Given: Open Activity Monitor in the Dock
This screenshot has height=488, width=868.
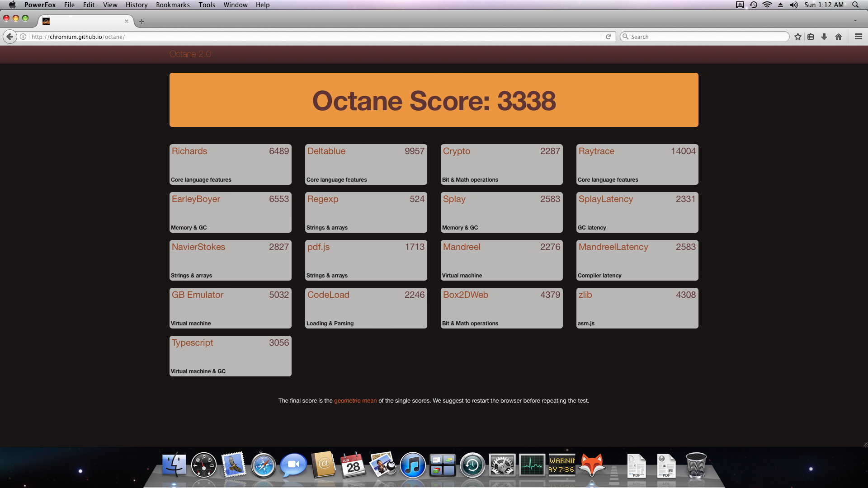Looking at the screenshot, I should pyautogui.click(x=532, y=465).
